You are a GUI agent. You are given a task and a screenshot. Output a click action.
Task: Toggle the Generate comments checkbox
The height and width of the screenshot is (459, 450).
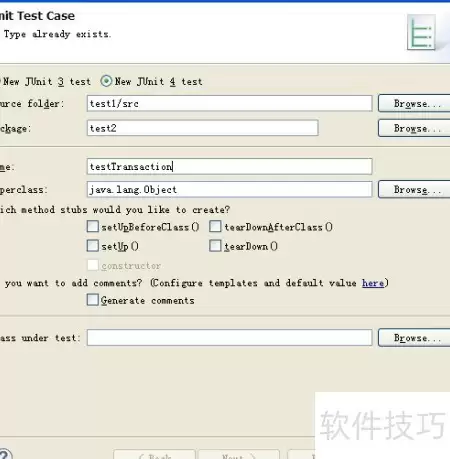click(93, 300)
